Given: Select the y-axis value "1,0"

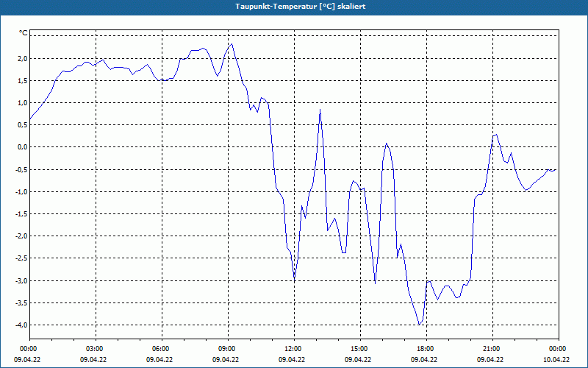Looking at the screenshot, I should pos(24,102).
